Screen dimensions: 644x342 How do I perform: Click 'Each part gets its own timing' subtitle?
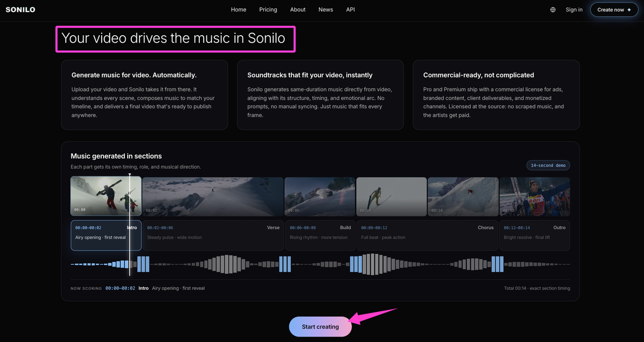click(x=136, y=167)
